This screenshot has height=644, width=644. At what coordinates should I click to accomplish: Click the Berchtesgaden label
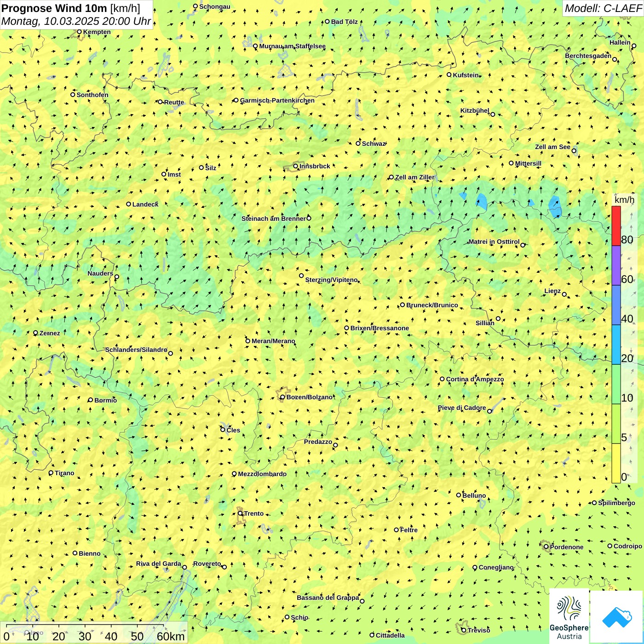[588, 56]
